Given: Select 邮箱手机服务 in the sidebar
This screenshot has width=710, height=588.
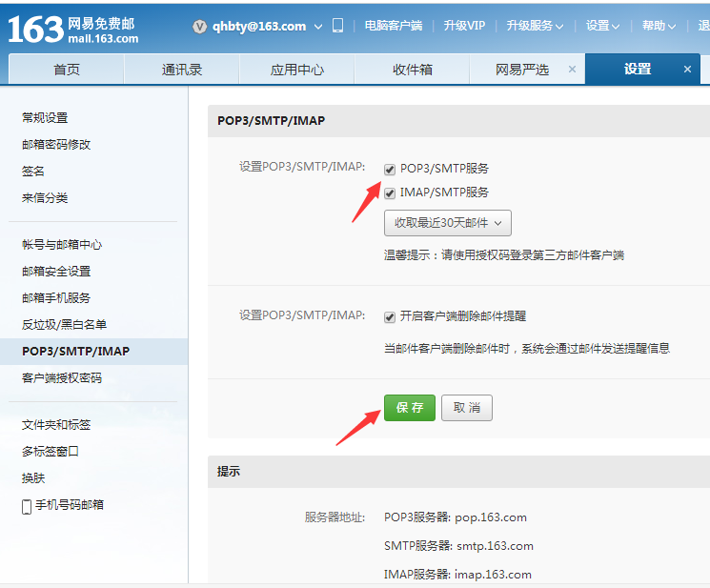Looking at the screenshot, I should pos(56,298).
